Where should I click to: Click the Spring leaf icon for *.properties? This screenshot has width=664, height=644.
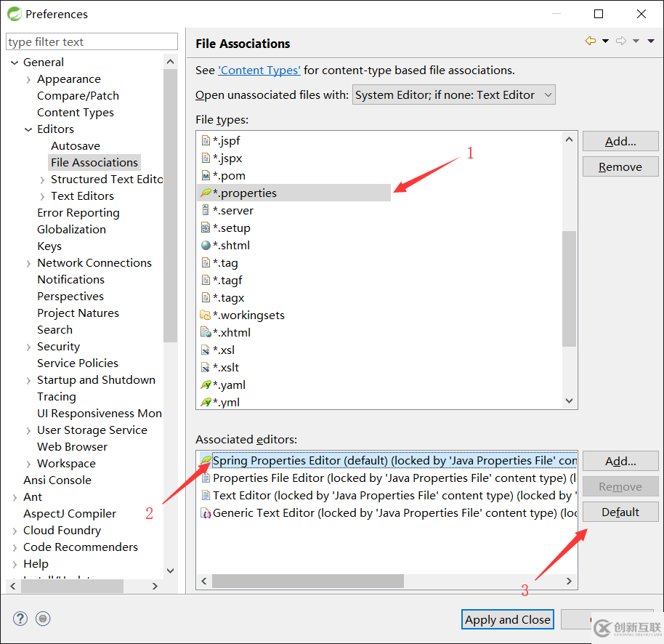pyautogui.click(x=206, y=193)
